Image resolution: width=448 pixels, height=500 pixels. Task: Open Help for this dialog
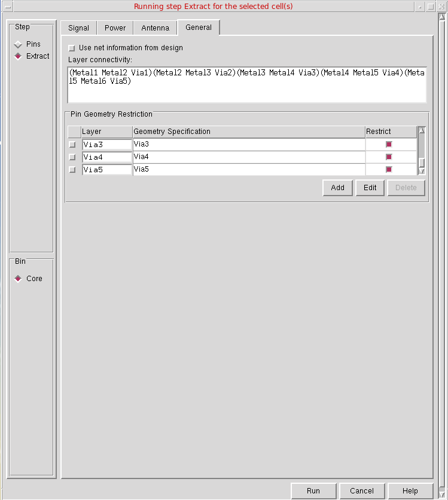[x=410, y=491]
